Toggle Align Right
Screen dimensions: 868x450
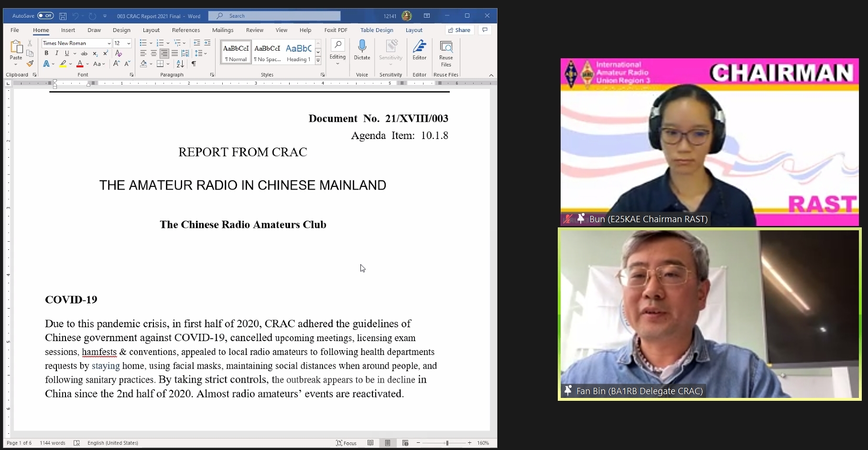pos(164,53)
